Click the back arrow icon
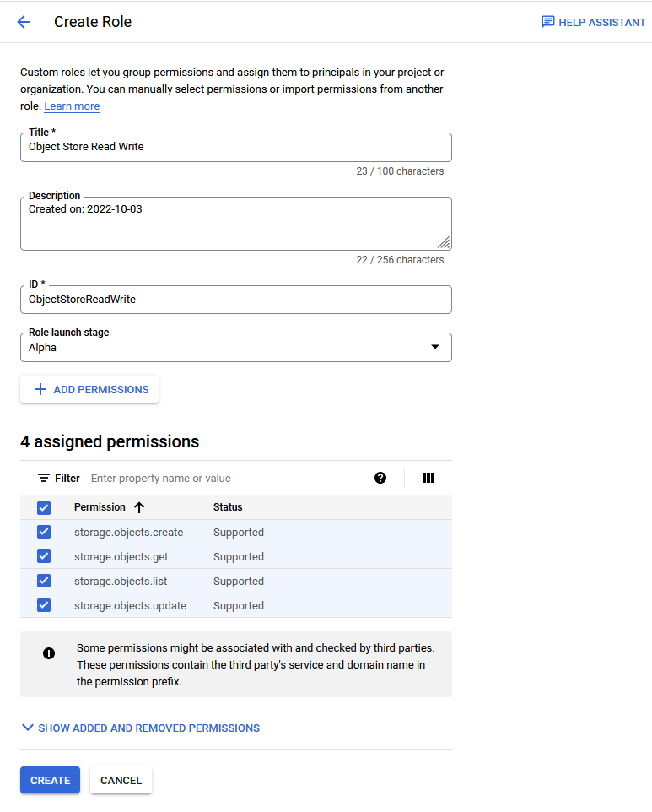The height and width of the screenshot is (812, 652). pos(24,22)
